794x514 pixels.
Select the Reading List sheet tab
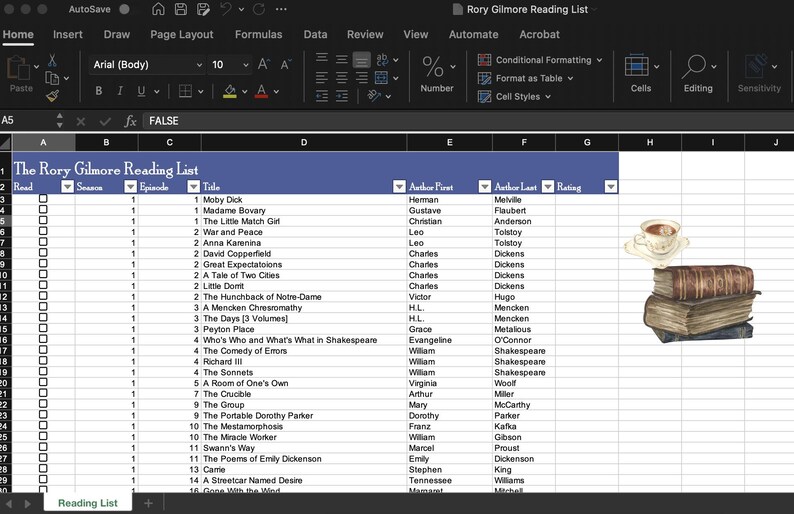tap(88, 503)
